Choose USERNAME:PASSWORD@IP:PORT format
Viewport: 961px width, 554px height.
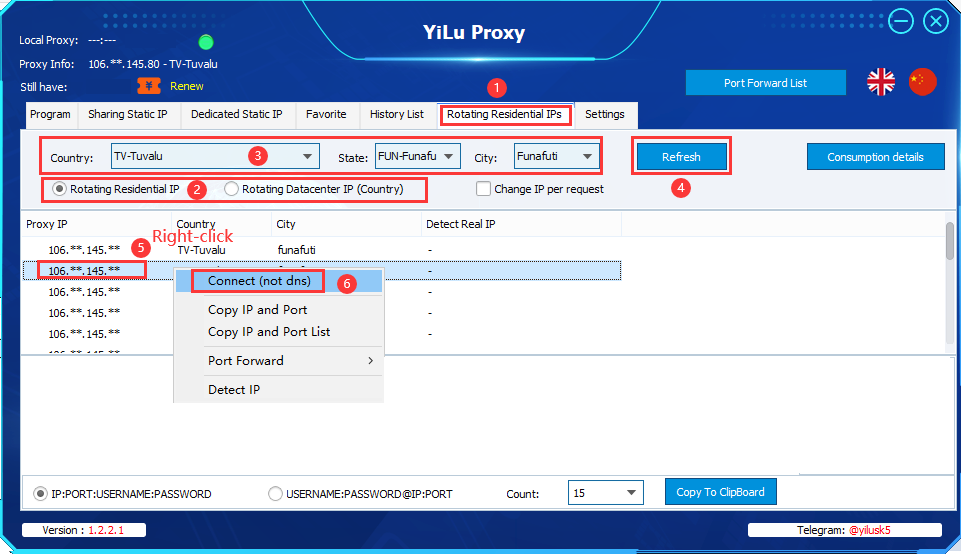tap(275, 493)
